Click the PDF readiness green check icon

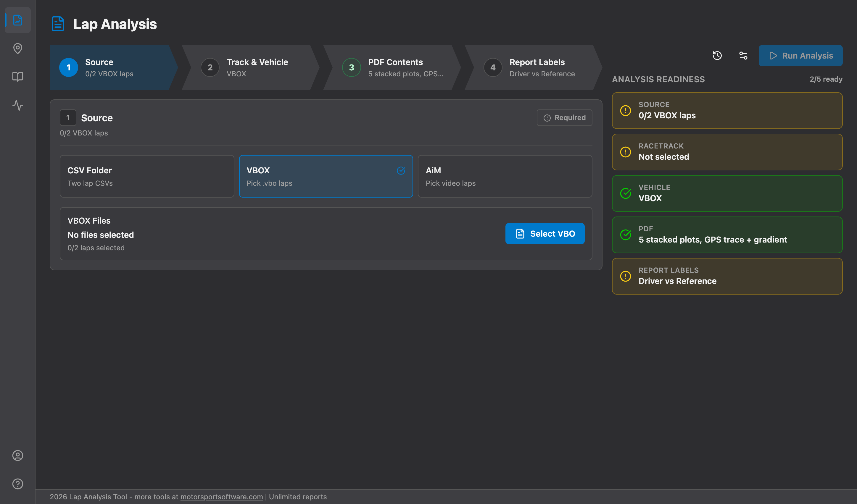click(x=625, y=235)
